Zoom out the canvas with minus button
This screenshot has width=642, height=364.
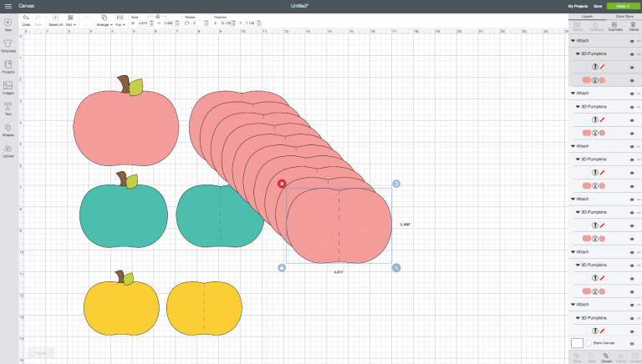32,353
